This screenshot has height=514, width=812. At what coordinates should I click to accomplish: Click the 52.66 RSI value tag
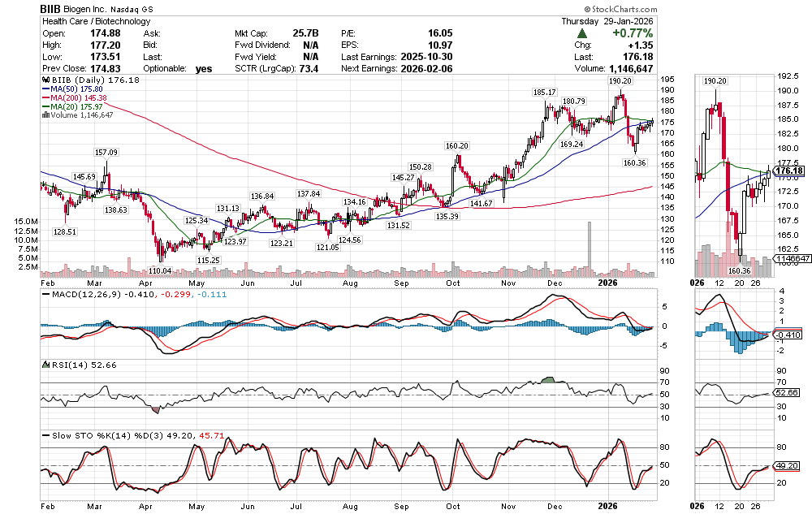pos(787,393)
